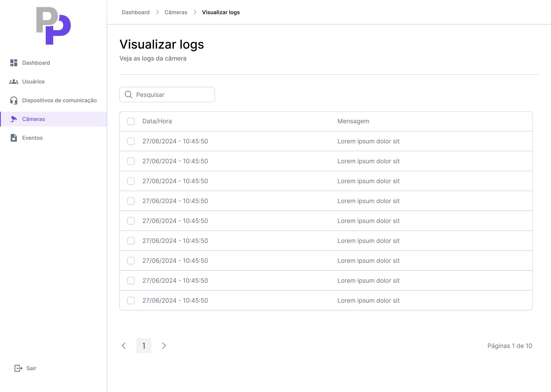551x392 pixels.
Task: Toggle the select-all checkbox beside Data/Hora
Action: (131, 121)
